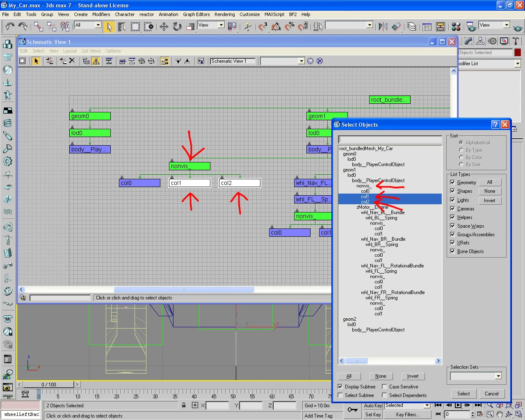Click the Undo arrow in main toolbar
525x420 pixels.
pos(9,27)
